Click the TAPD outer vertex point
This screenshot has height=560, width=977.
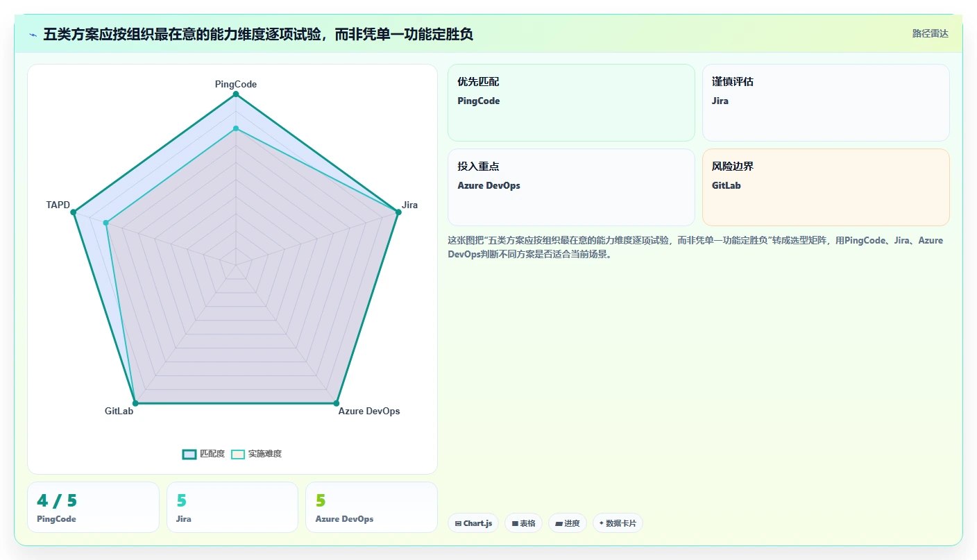tap(73, 212)
